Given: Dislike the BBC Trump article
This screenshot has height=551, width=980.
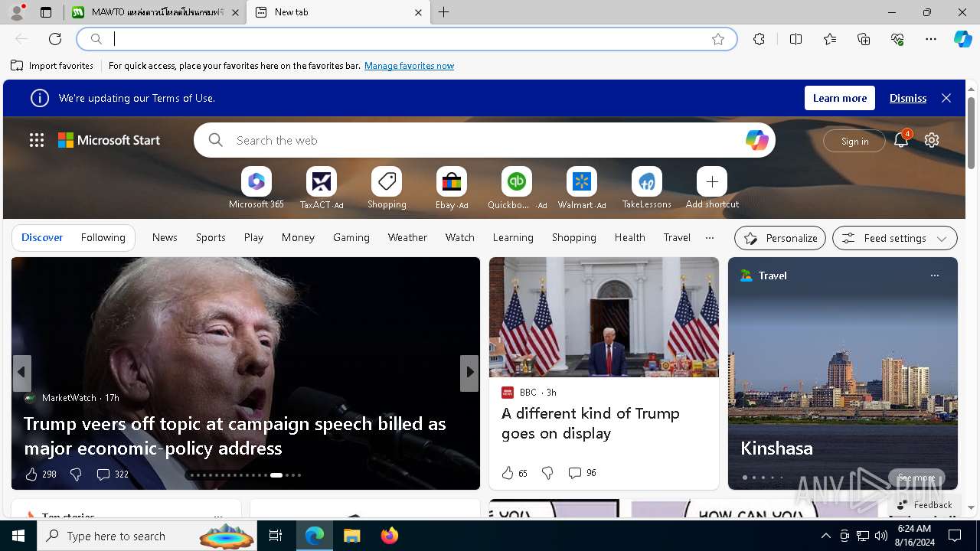Looking at the screenshot, I should [x=547, y=473].
